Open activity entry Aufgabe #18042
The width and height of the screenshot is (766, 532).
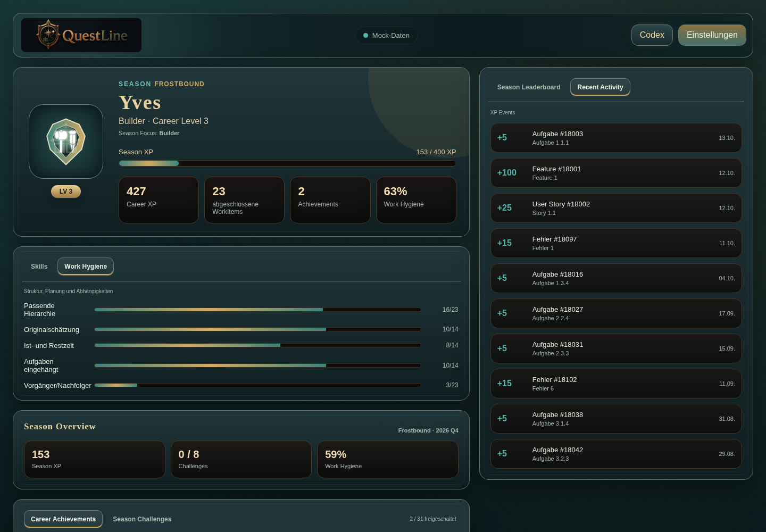(616, 454)
